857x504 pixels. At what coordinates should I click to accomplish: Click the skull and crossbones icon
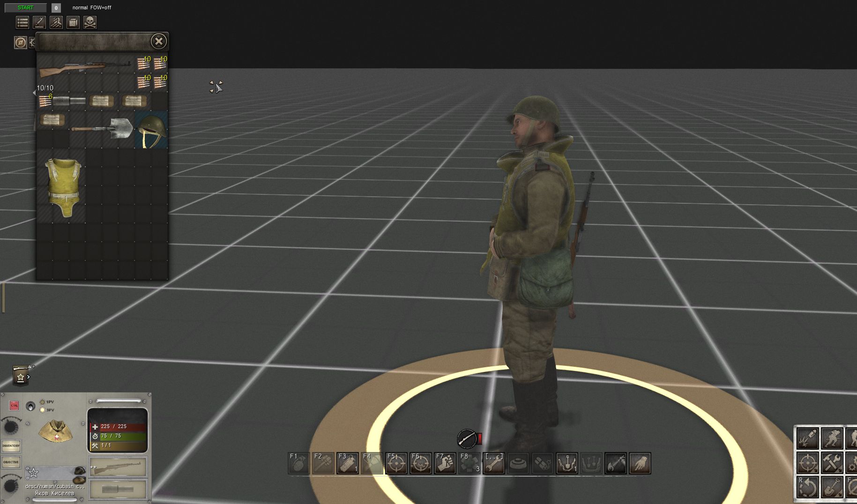90,22
